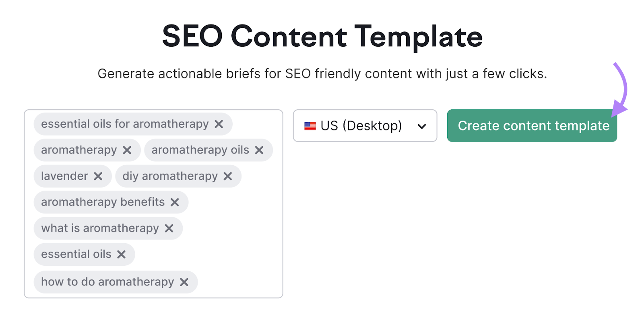Image resolution: width=644 pixels, height=322 pixels.
Task: Click the "lavender" keyword pill
Action: pos(64,176)
